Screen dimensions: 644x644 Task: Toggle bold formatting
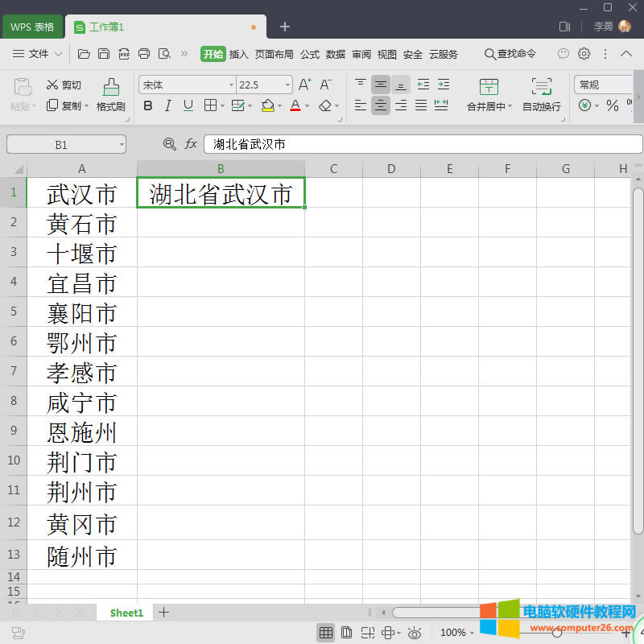(x=147, y=105)
